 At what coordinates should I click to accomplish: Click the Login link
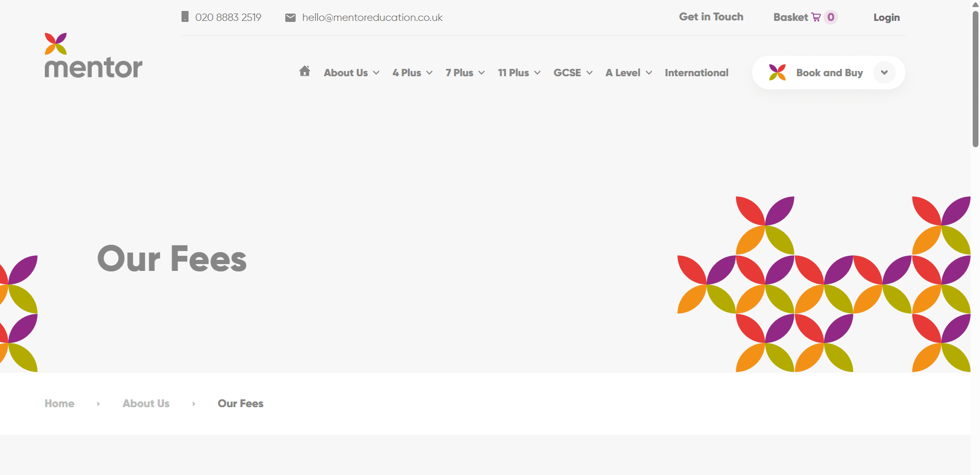click(886, 18)
